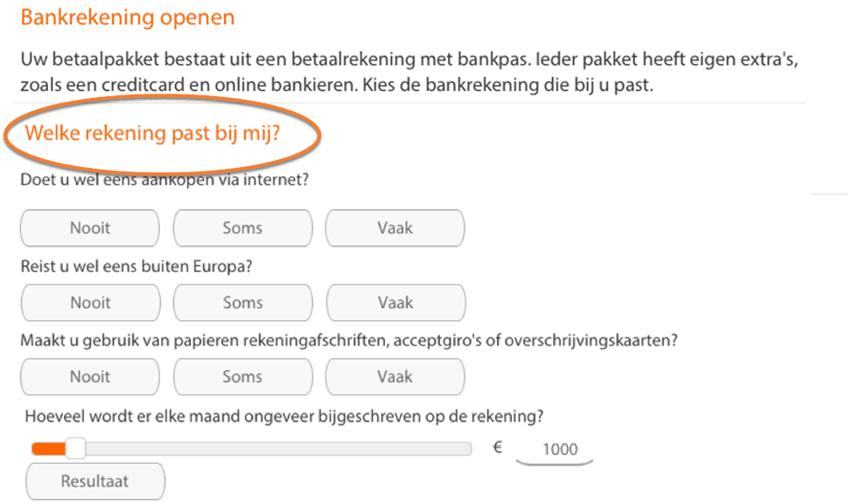Choose "Soms" for internet purchases question
The height and width of the screenshot is (504, 853).
(242, 228)
